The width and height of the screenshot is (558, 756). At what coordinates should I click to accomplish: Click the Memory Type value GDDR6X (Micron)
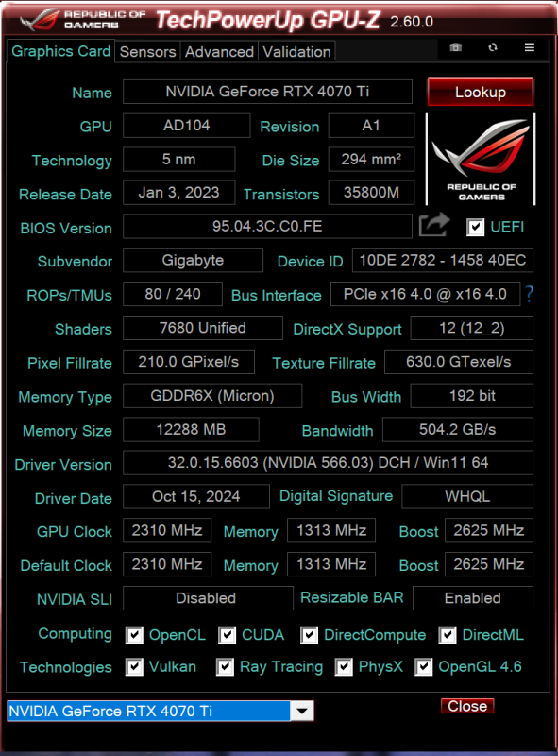(x=212, y=396)
